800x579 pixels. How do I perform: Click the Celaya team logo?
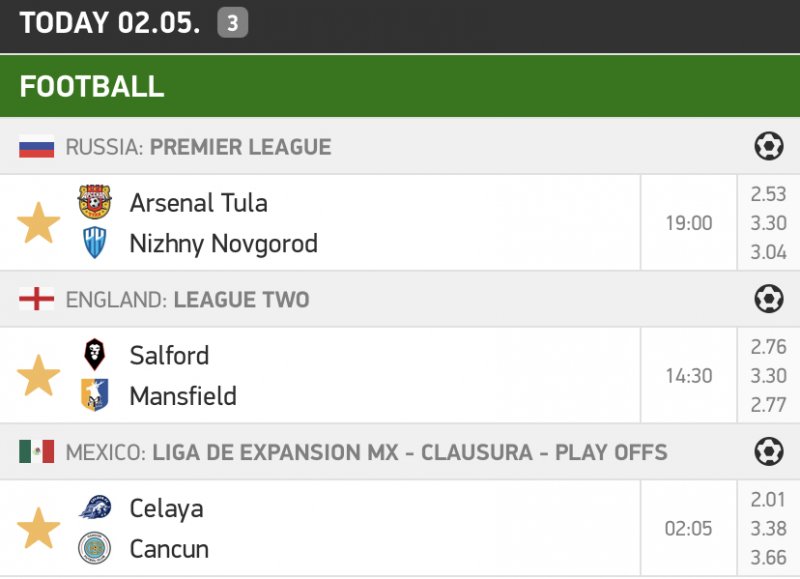[95, 508]
